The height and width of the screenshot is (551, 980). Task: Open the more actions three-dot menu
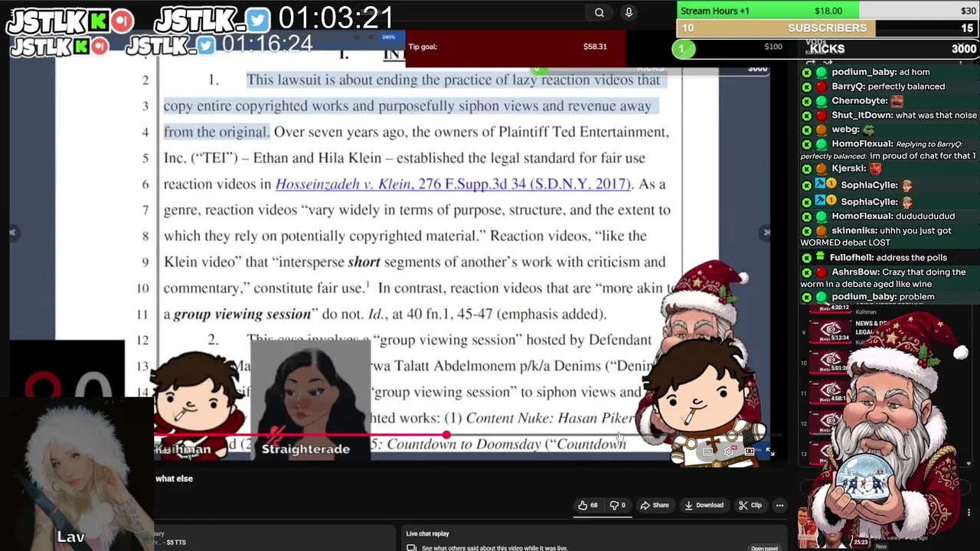[779, 505]
